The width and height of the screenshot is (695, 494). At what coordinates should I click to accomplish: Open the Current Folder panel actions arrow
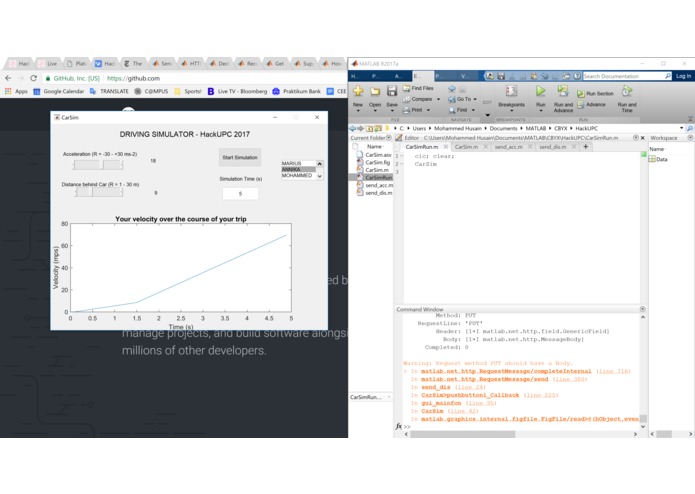(389, 138)
